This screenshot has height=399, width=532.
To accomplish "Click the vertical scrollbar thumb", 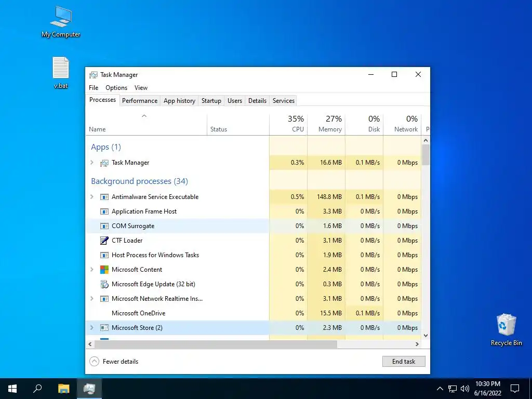I will pos(426,155).
